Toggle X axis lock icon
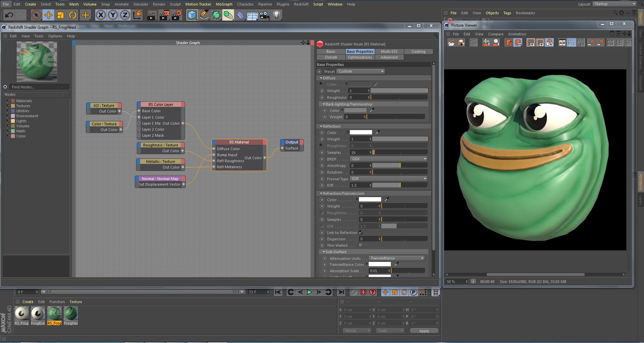This screenshot has height=343, width=644. coord(101,15)
